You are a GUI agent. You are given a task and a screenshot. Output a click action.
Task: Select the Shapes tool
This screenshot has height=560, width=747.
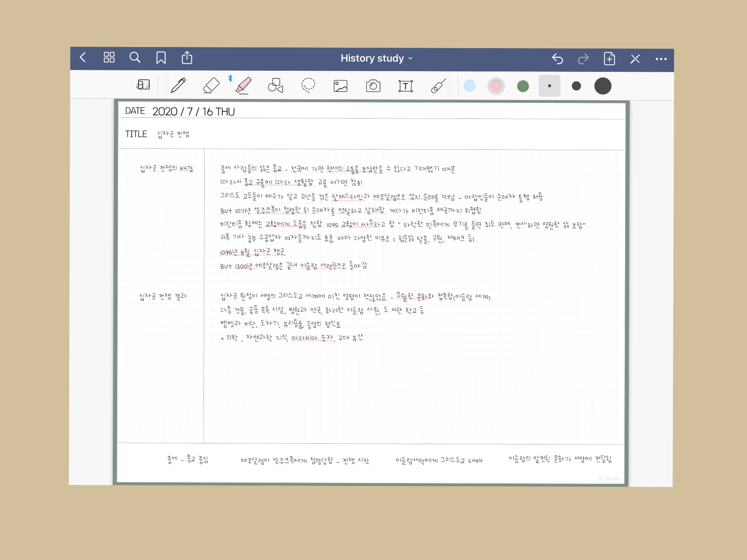[x=275, y=86]
